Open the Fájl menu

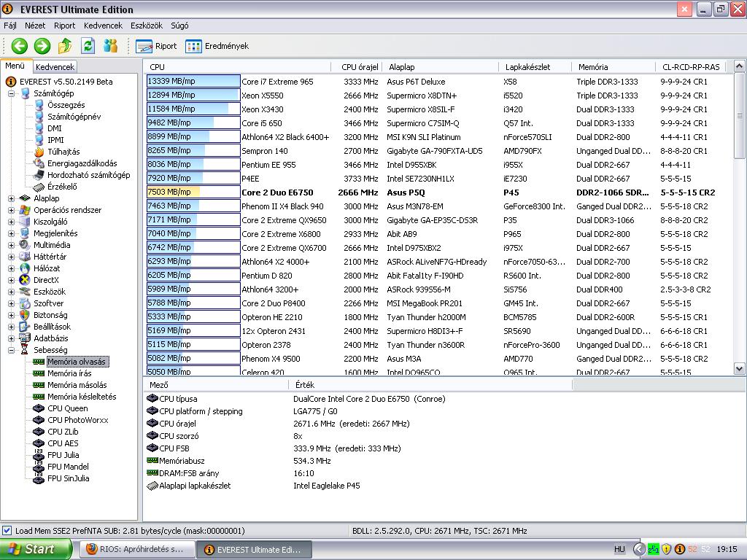pos(10,26)
